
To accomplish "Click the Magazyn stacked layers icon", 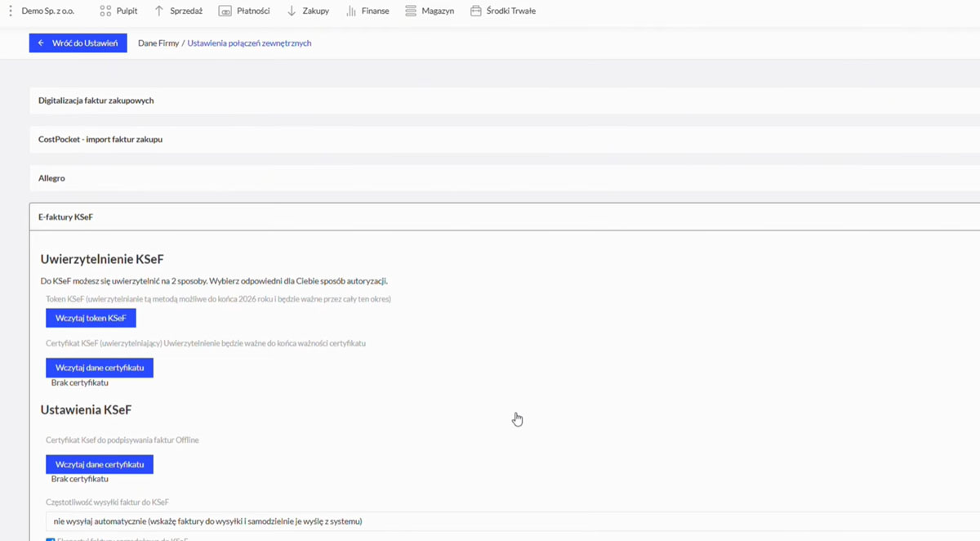I will coord(411,11).
